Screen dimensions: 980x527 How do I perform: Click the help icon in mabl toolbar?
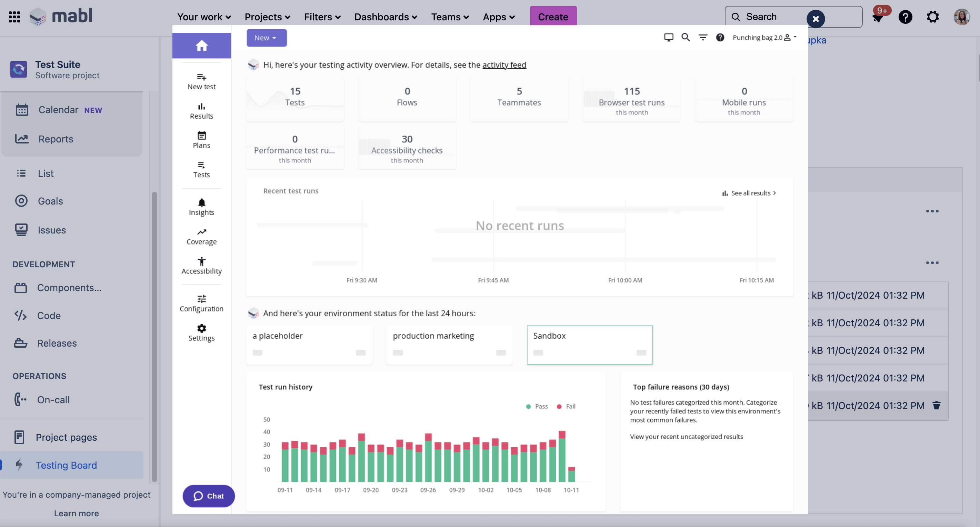coord(720,37)
